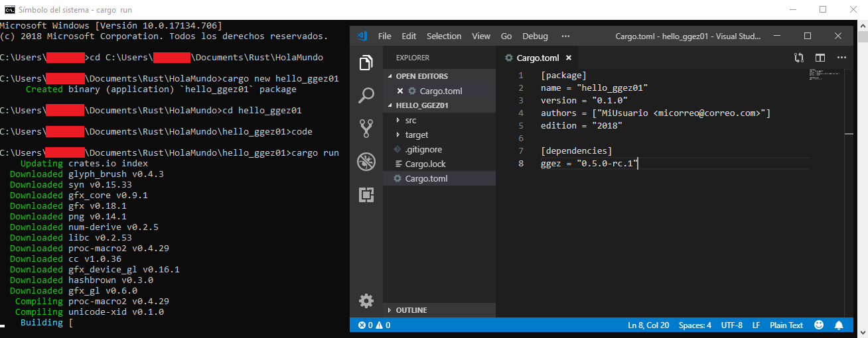The height and width of the screenshot is (338, 868).
Task: Open the Search view in activity bar
Action: point(366,95)
